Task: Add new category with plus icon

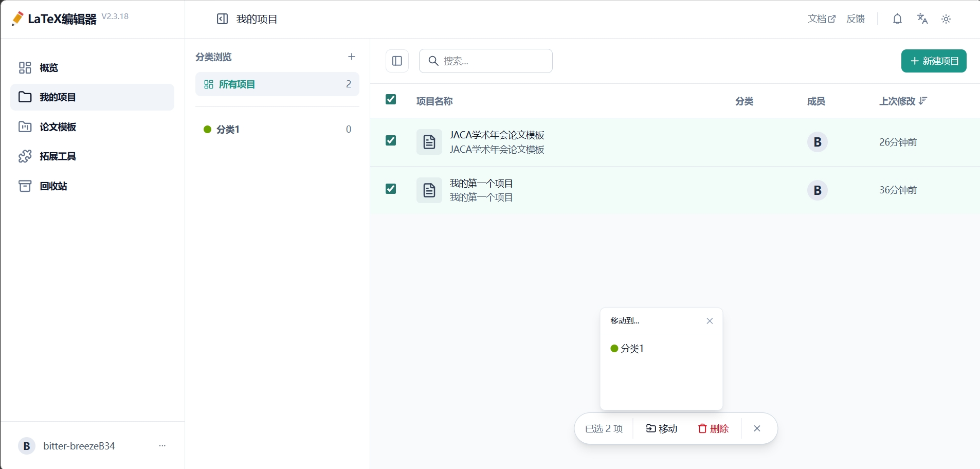Action: click(x=352, y=57)
